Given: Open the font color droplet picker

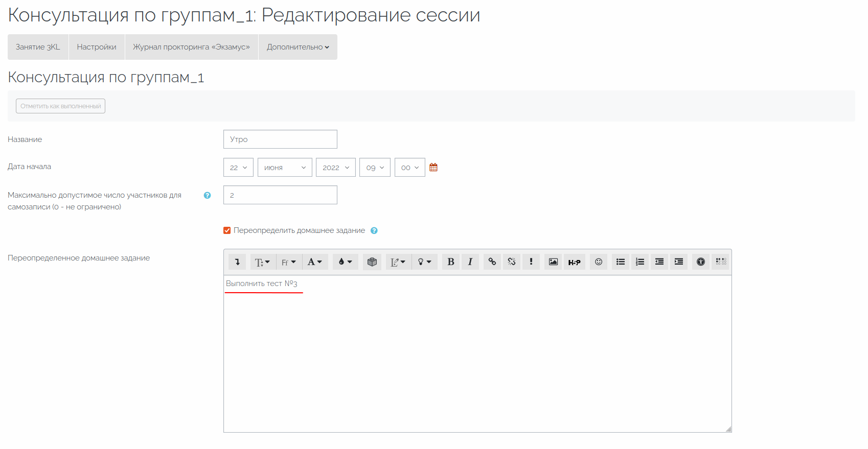Looking at the screenshot, I should 345,262.
